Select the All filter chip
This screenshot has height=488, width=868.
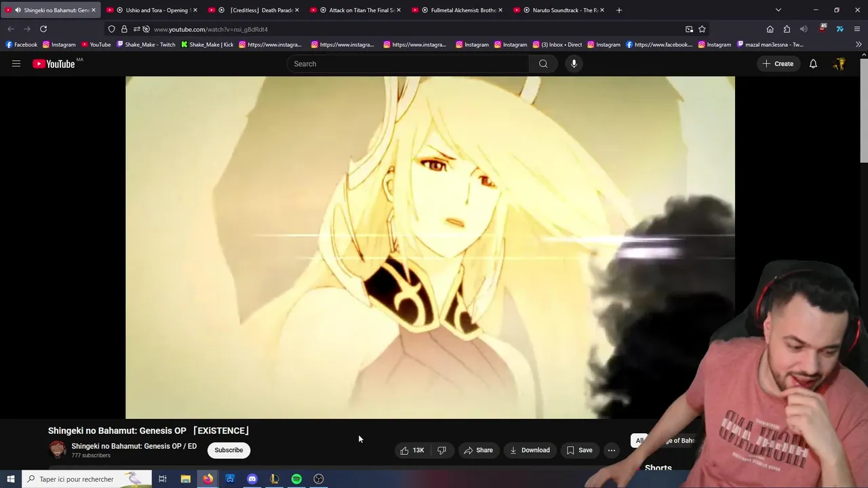coord(639,441)
